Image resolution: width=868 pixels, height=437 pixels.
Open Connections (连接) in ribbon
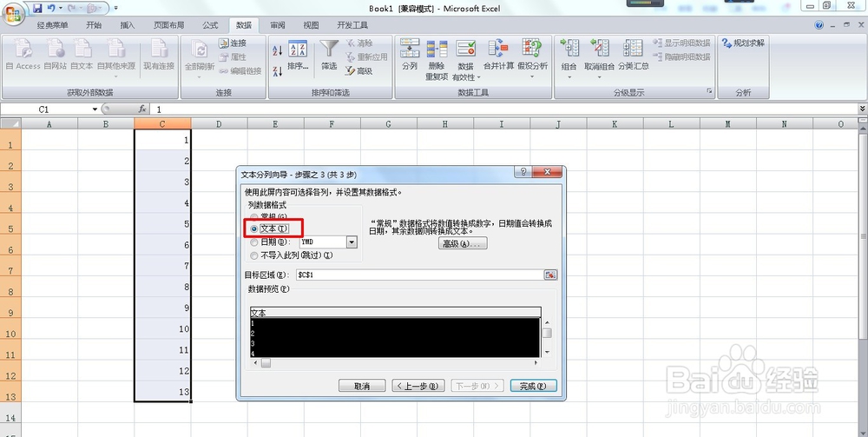(233, 43)
